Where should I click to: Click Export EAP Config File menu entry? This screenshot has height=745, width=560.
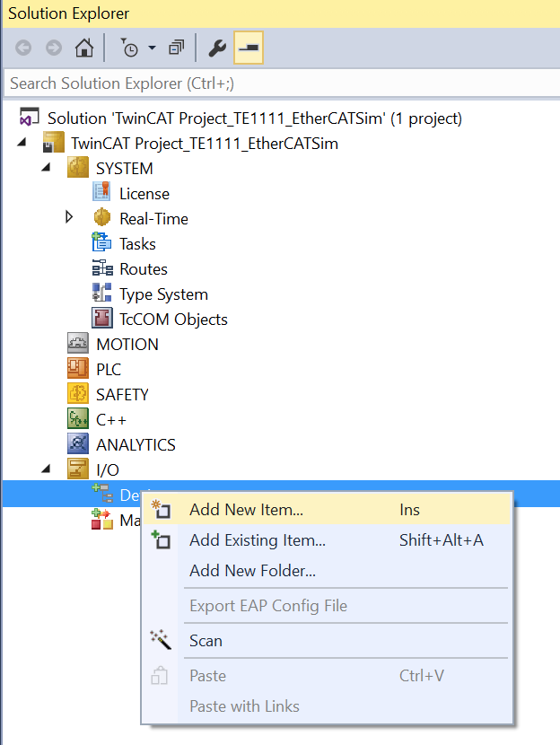(x=327, y=605)
